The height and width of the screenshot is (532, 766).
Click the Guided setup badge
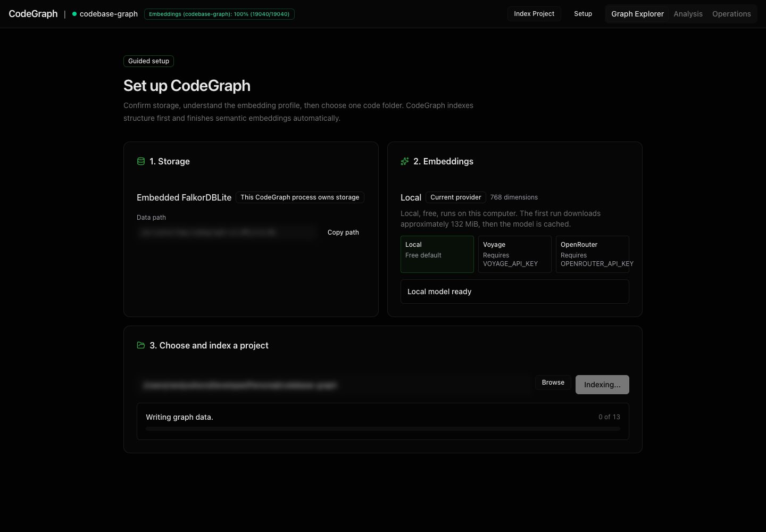pos(148,61)
